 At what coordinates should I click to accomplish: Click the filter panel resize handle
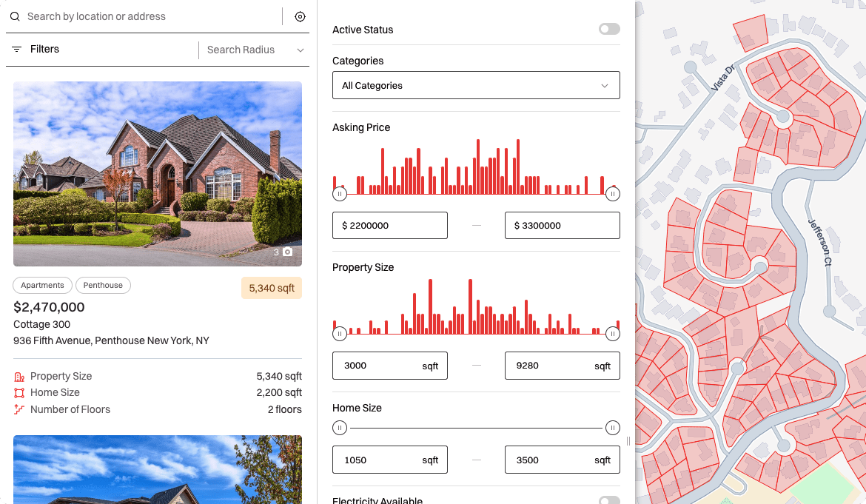tap(628, 441)
